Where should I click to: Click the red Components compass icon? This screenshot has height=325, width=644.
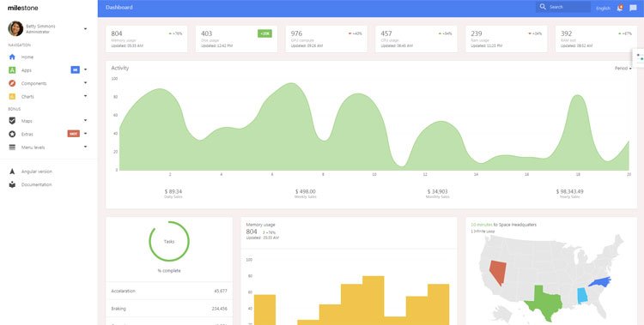coord(12,83)
